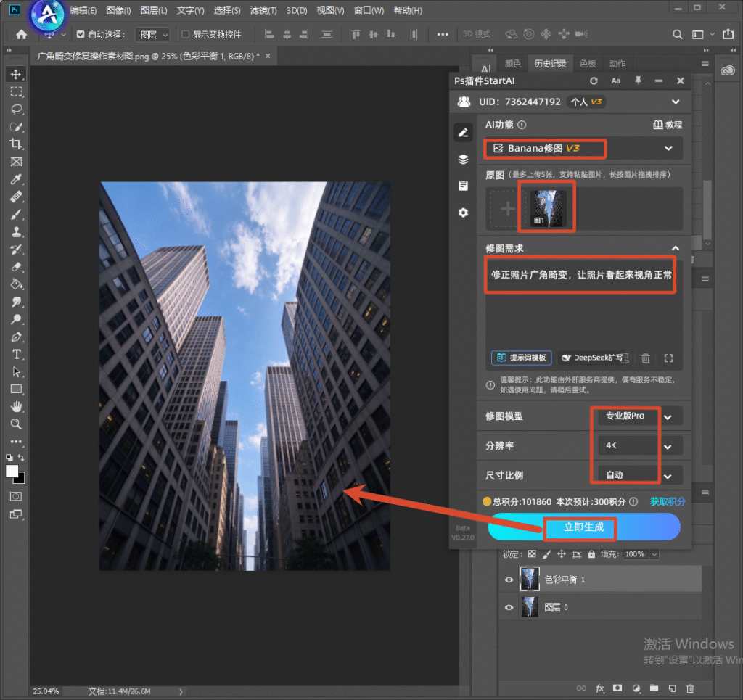
Task: Click the add image plus box
Action: click(507, 208)
